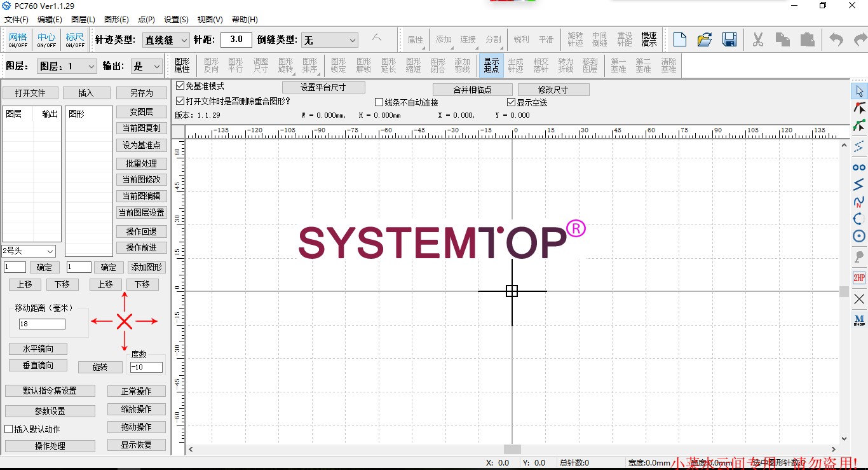Select the blue zigzag polyline tool
Screen dimensions: 868x470
tap(859, 184)
